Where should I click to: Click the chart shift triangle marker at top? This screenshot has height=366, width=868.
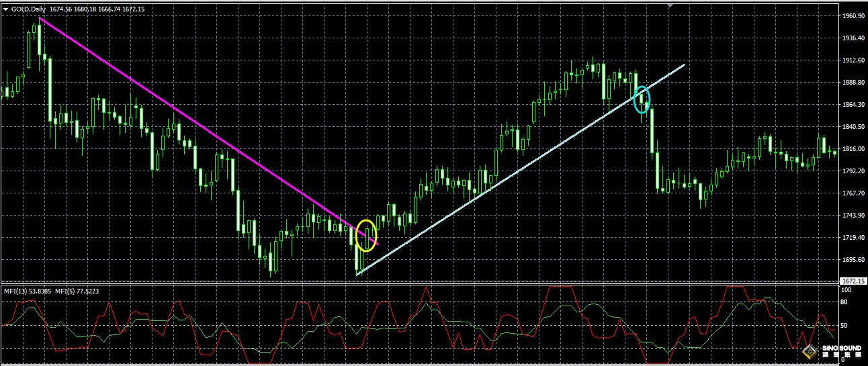[x=669, y=5]
